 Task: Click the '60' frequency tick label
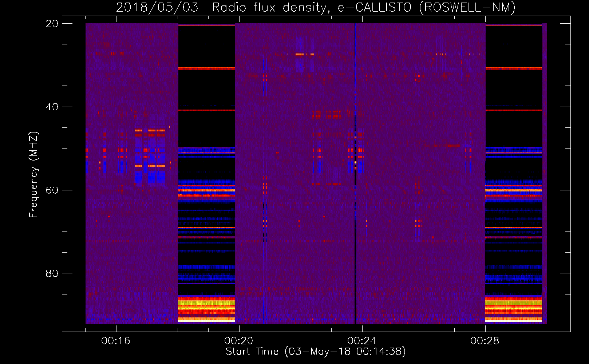(x=52, y=190)
